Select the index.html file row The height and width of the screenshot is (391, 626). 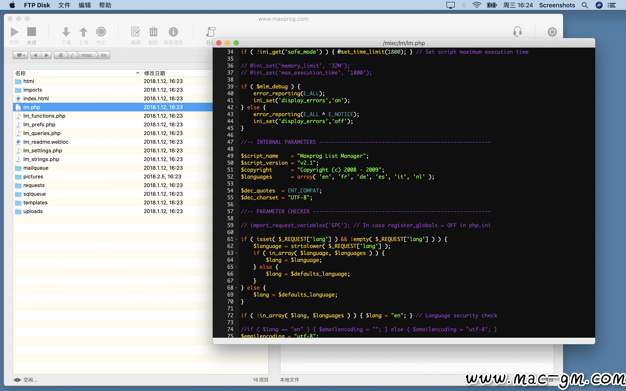[x=113, y=98]
